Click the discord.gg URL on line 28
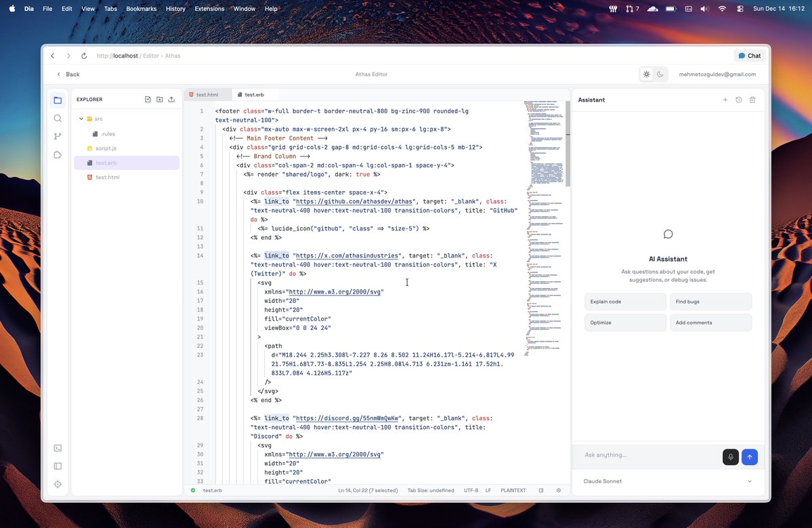The image size is (812, 528). [x=347, y=418]
